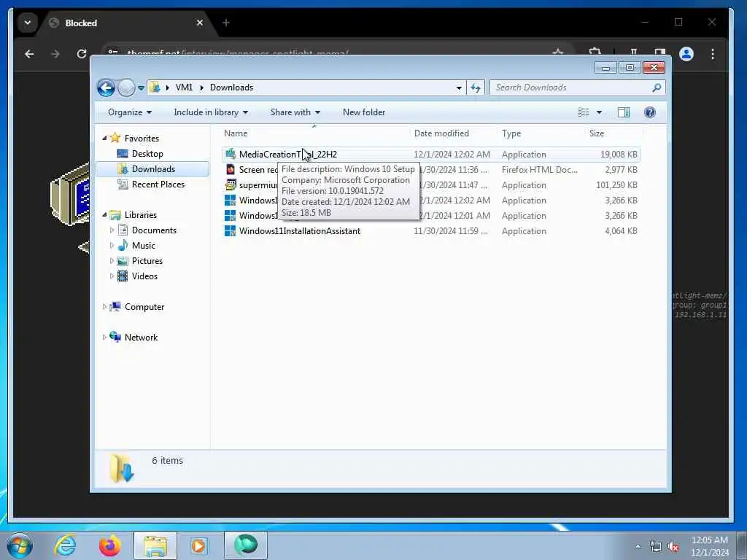Viewport: 747px width, 560px height.
Task: Select Desktop in Favorites
Action: (x=147, y=154)
